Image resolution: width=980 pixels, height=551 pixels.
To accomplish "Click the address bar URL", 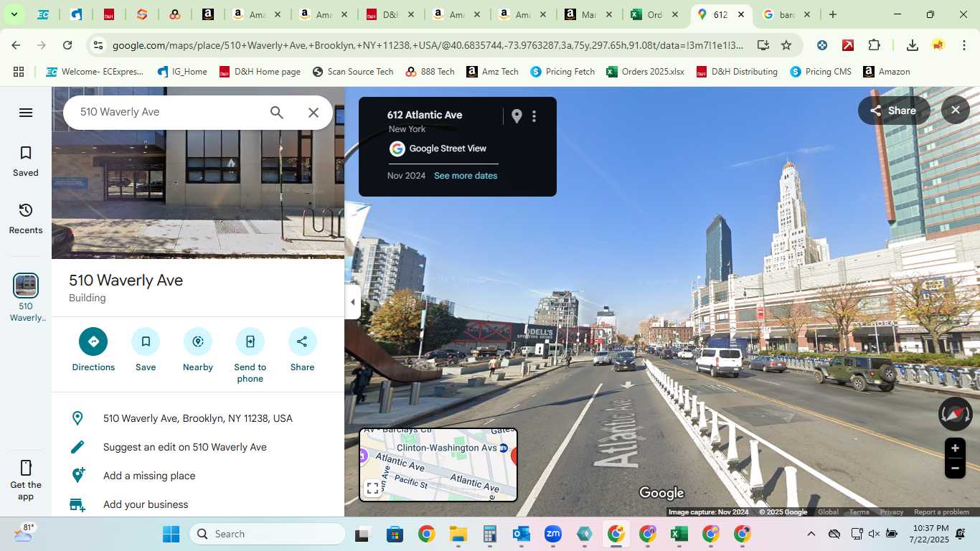I will [428, 45].
